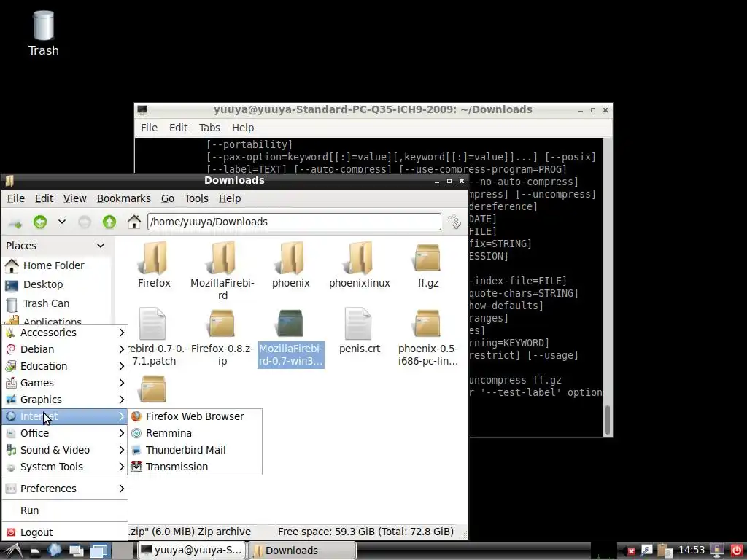Launch Transmission from Internet menu

pos(194,467)
